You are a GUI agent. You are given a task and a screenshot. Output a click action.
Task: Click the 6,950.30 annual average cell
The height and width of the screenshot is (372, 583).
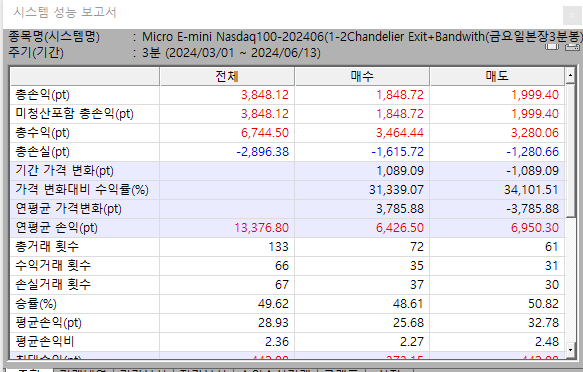click(535, 227)
